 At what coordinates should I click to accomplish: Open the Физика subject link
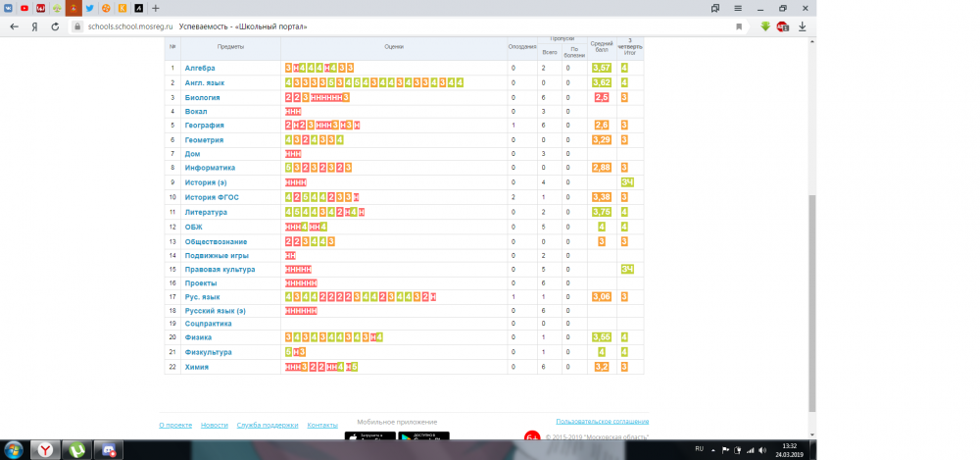pyautogui.click(x=199, y=337)
